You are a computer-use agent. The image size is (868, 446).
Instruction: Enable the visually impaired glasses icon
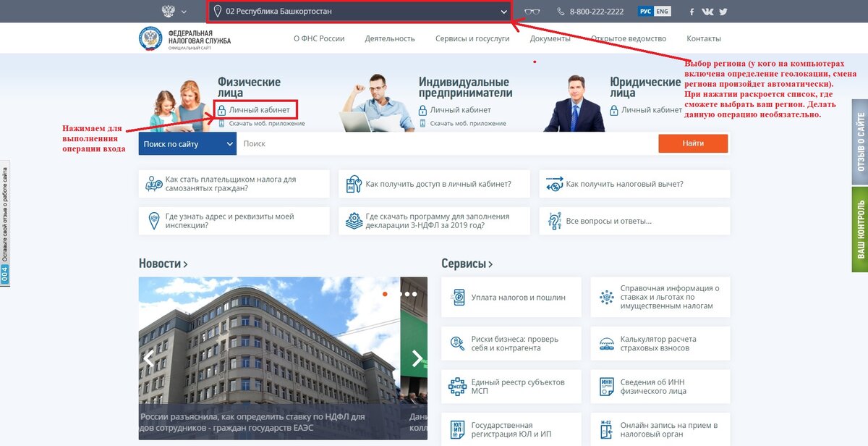pos(532,12)
